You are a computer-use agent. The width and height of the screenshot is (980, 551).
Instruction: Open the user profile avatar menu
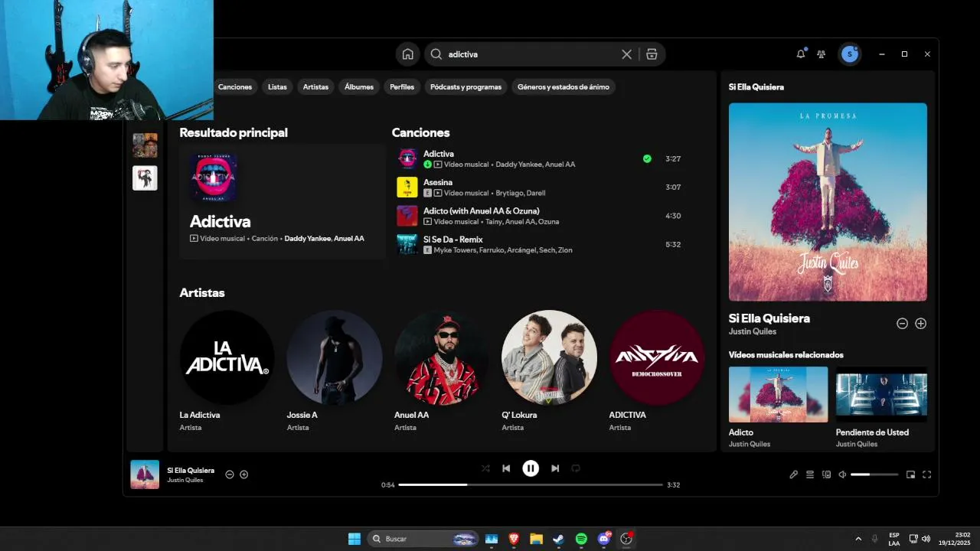[848, 54]
